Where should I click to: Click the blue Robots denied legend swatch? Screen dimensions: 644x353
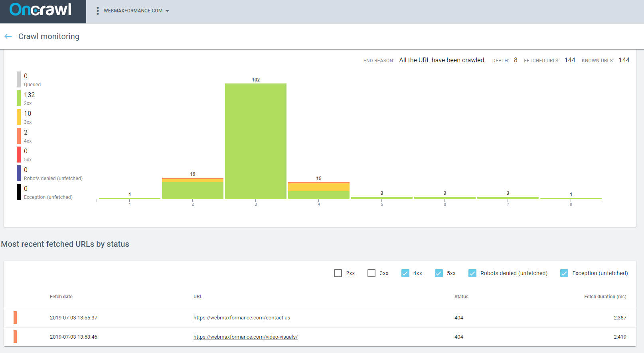point(19,173)
